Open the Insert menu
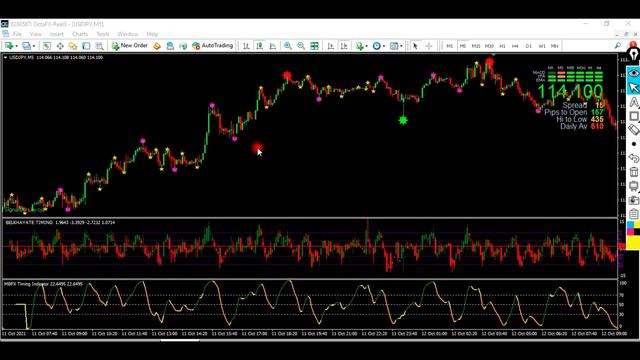This screenshot has width=640, height=360. pos(57,34)
